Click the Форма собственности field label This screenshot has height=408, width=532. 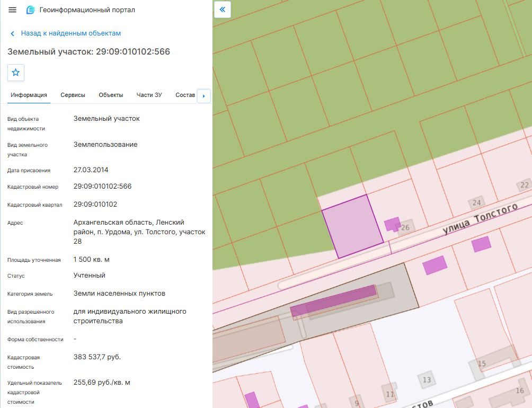tap(36, 340)
